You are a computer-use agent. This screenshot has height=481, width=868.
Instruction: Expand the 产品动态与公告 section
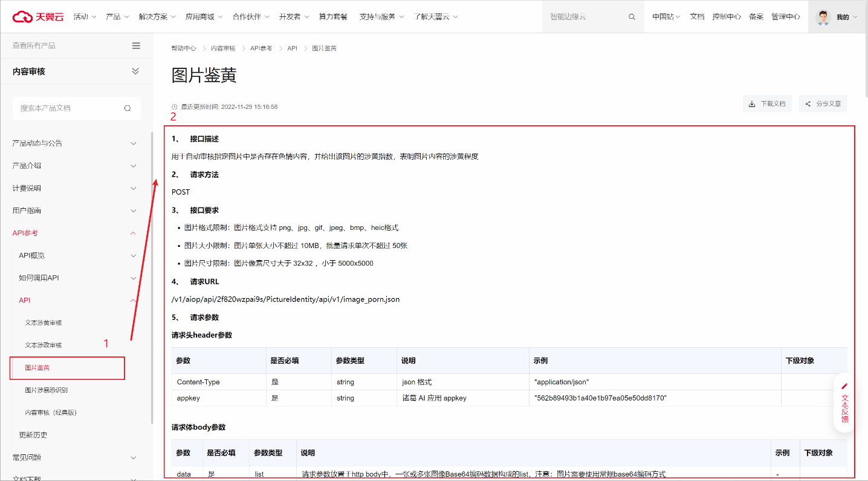134,143
